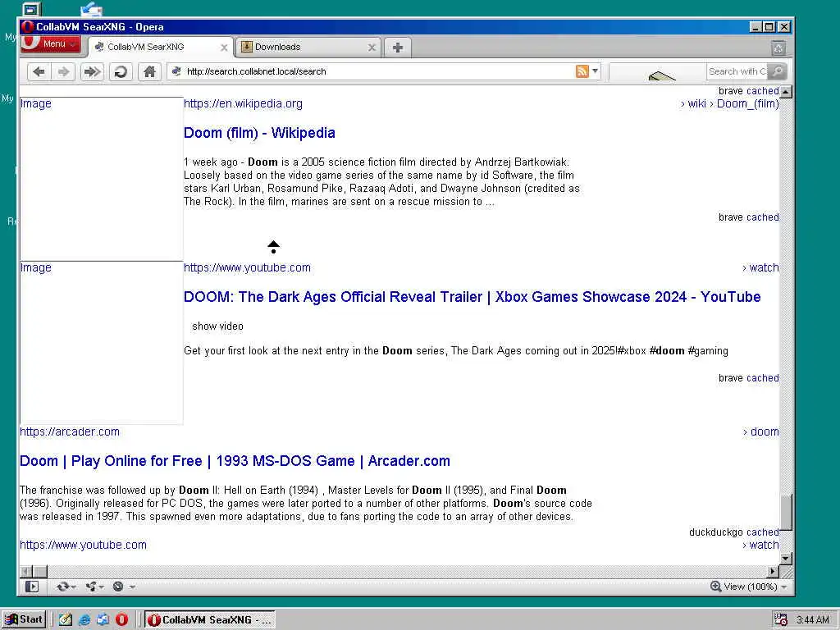Click the 3:44 AM taskbar clock
The height and width of the screenshot is (630, 840).
pos(812,620)
